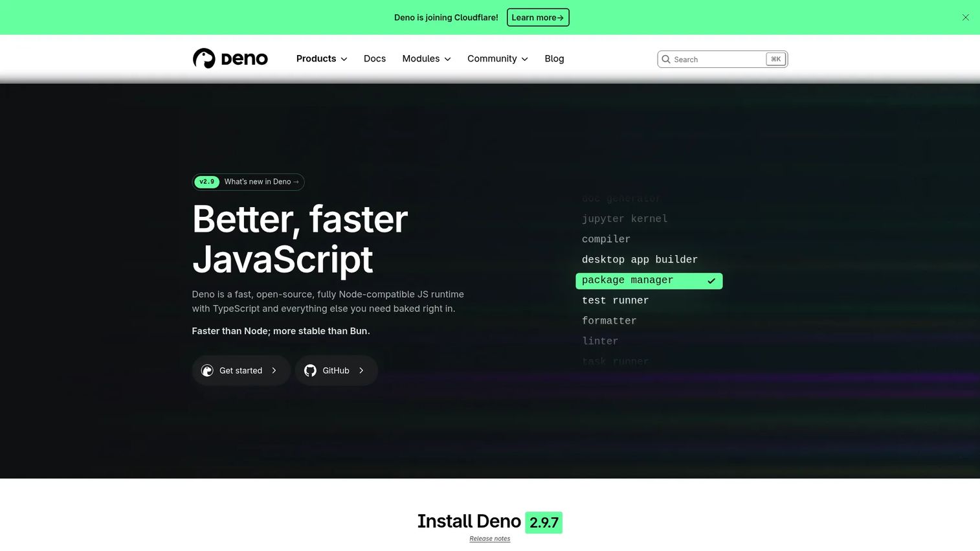Click the v2.9 version badge
This screenshot has width=980, height=551.
tap(207, 182)
